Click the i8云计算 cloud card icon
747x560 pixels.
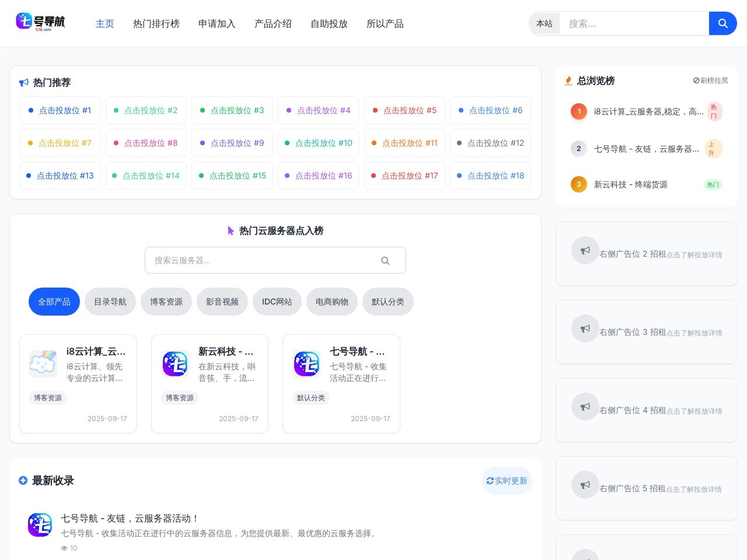(x=43, y=364)
